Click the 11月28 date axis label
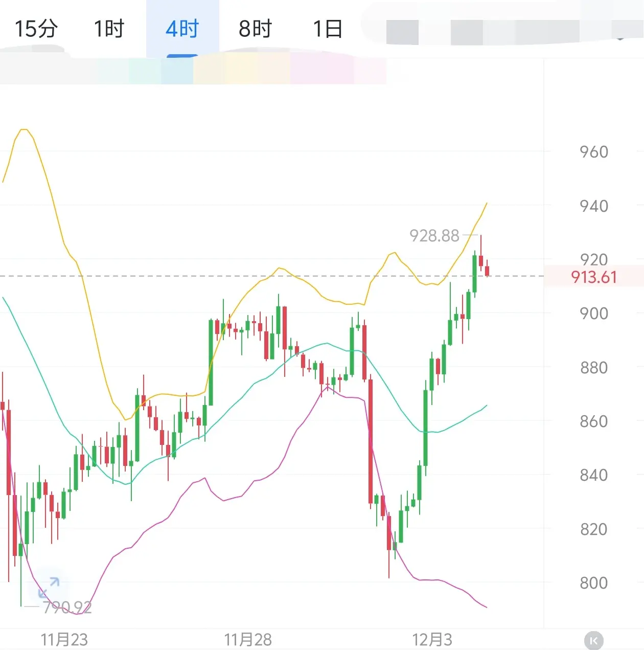This screenshot has width=644, height=650. (248, 640)
